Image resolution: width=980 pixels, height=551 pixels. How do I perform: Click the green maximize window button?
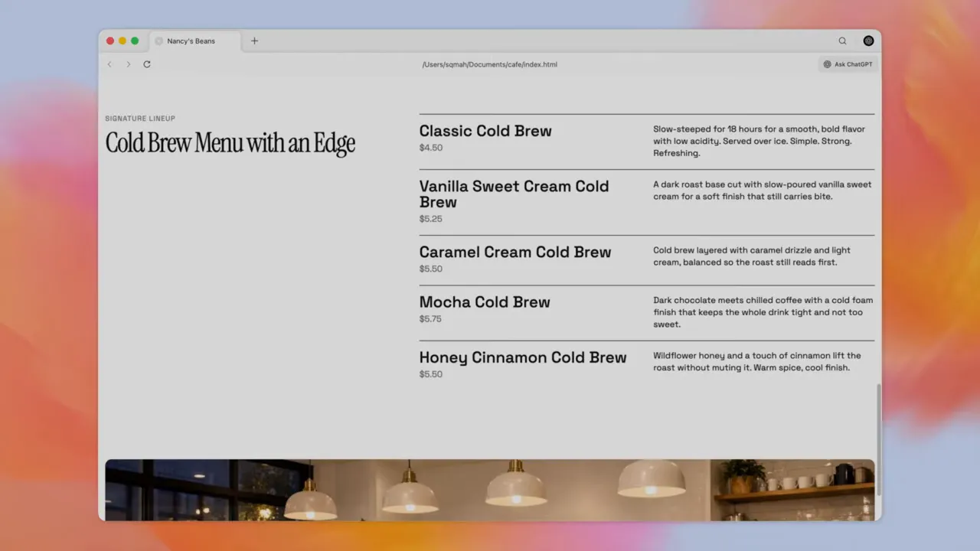click(135, 41)
